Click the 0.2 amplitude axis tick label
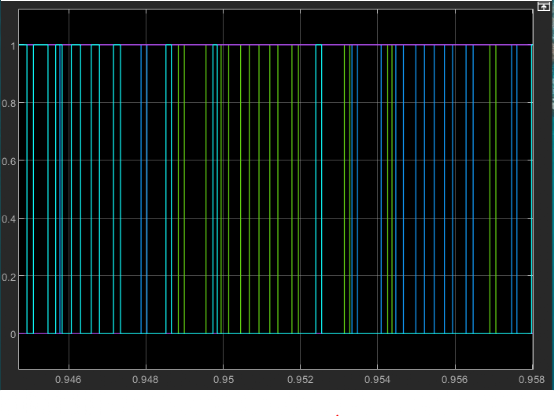Image resolution: width=554 pixels, height=416 pixels. pyautogui.click(x=9, y=277)
